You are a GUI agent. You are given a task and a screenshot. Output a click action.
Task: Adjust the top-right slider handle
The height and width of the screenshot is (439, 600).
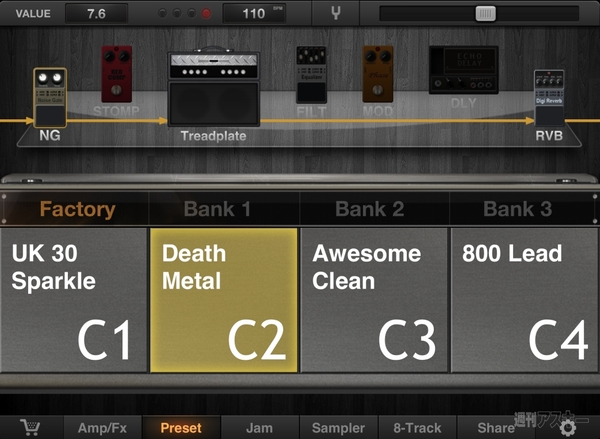(486, 13)
